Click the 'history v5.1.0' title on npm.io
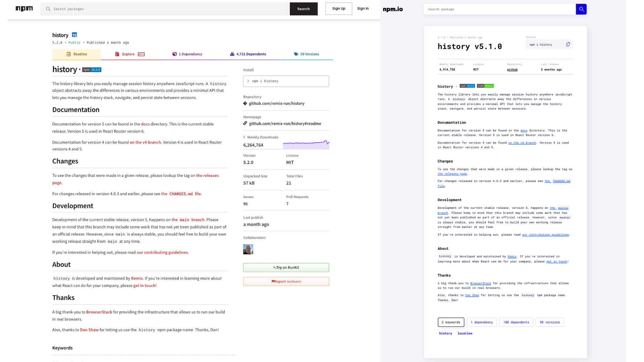Image resolution: width=644 pixels, height=362 pixels. click(x=470, y=46)
